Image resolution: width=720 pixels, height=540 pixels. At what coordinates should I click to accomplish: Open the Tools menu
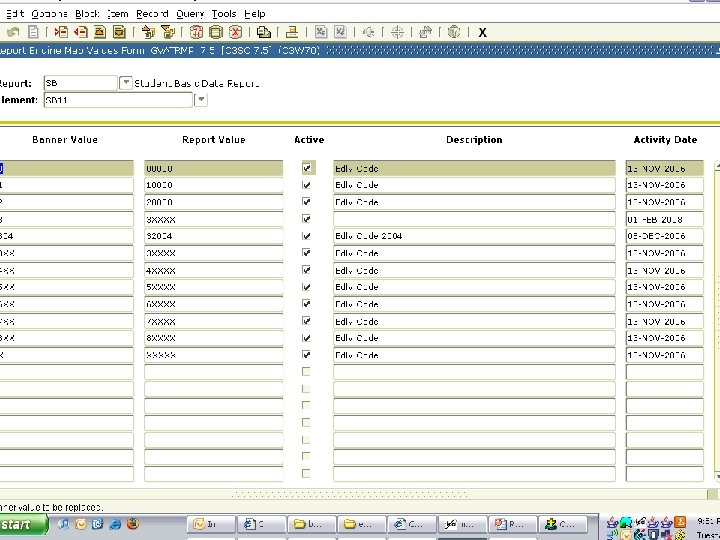[224, 14]
